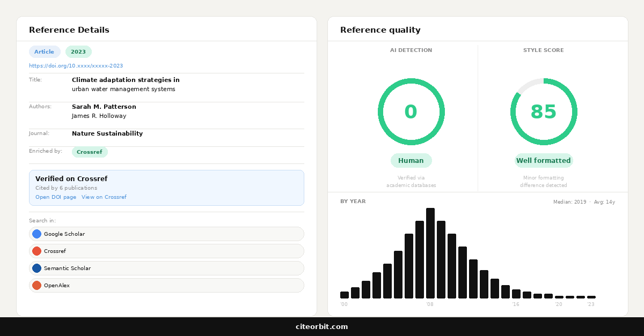Click the Minor formatting difference detected note
The width and height of the screenshot is (644, 336).
(x=544, y=182)
